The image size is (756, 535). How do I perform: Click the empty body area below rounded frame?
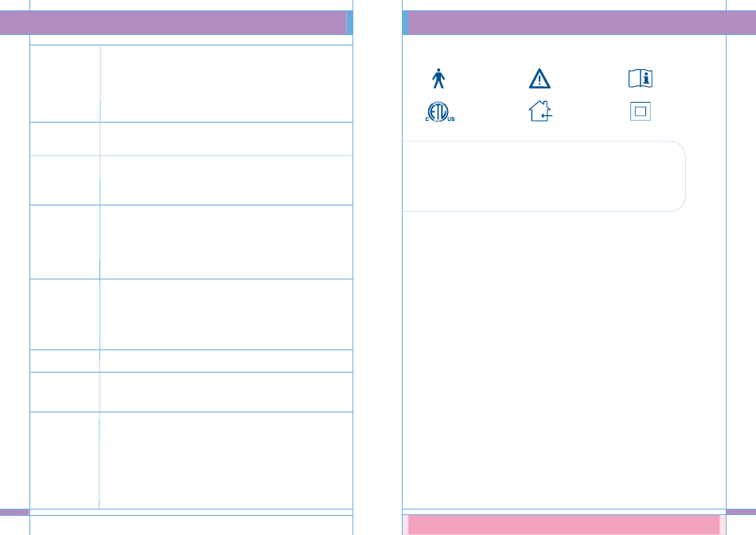tap(564, 359)
